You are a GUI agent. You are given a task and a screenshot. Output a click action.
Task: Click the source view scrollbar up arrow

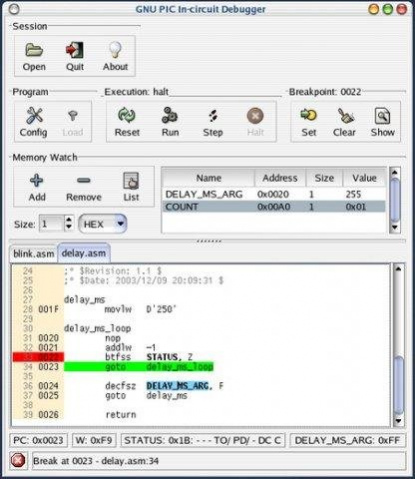[398, 269]
